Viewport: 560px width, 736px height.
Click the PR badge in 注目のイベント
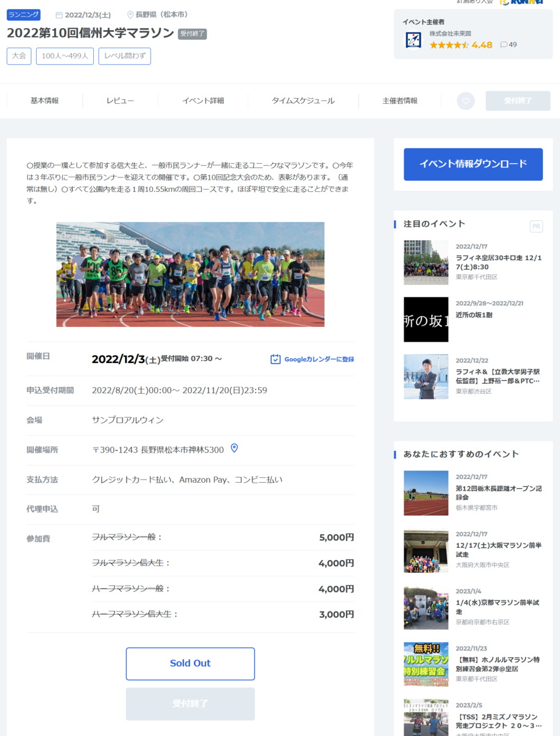coord(536,226)
